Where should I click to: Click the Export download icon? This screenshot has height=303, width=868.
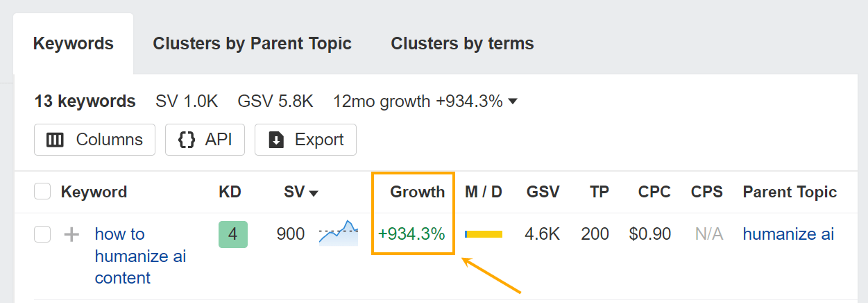(276, 140)
